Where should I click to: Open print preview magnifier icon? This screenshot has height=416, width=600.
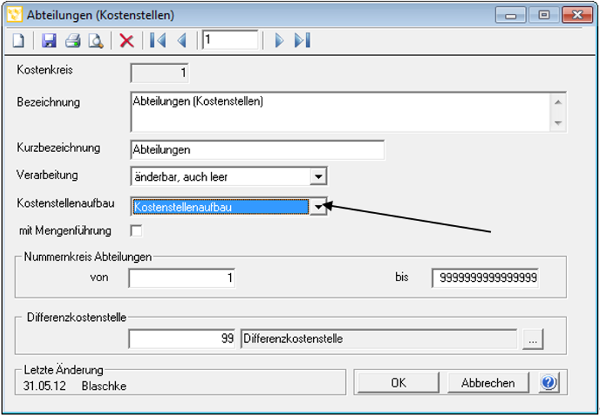click(96, 41)
